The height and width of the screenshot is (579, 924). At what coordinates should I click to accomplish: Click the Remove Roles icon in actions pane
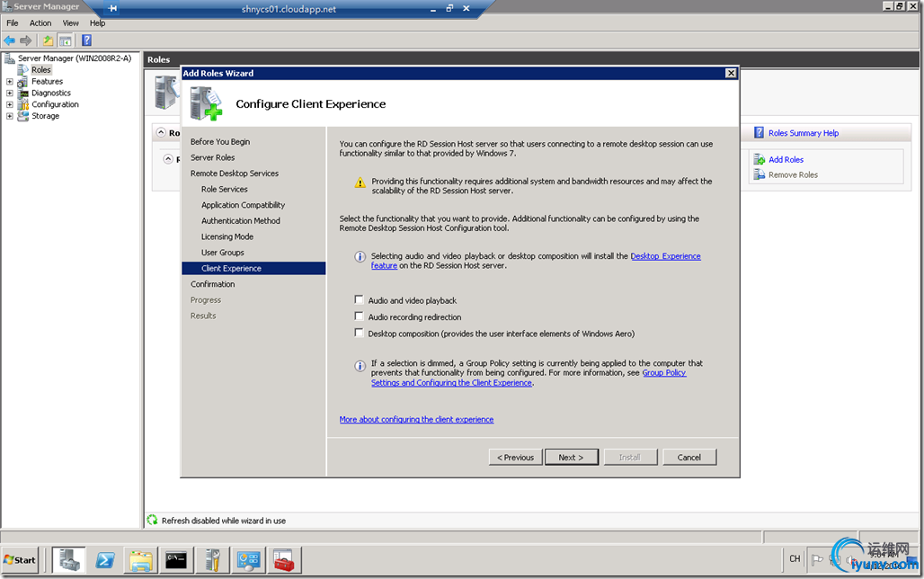759,174
